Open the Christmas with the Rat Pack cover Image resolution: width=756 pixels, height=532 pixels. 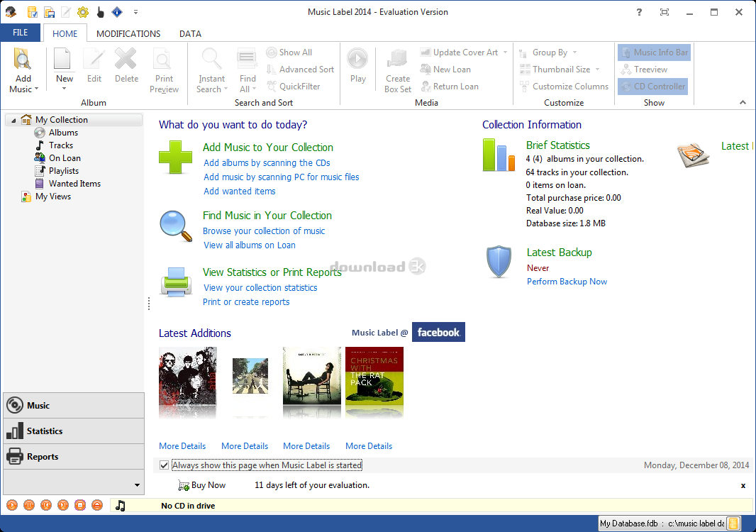374,375
